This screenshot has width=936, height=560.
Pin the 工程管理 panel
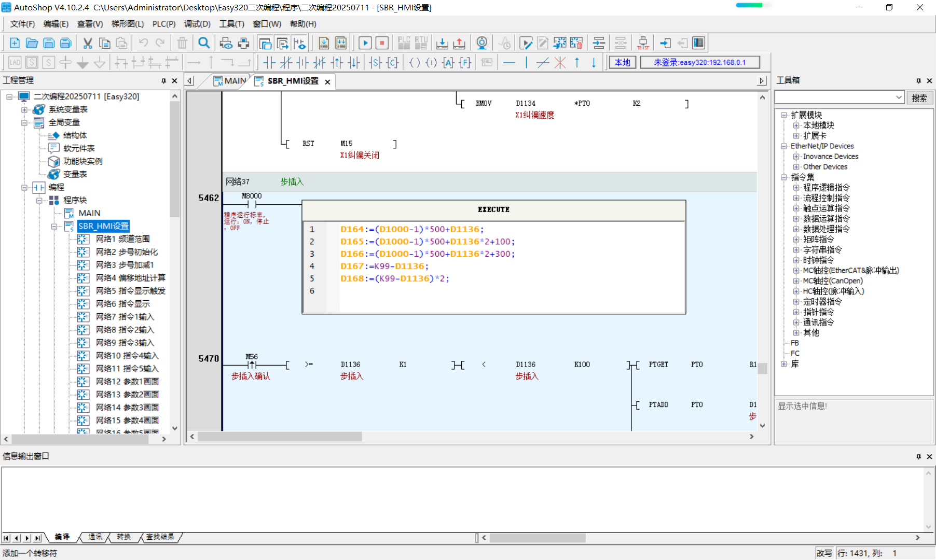pyautogui.click(x=164, y=80)
